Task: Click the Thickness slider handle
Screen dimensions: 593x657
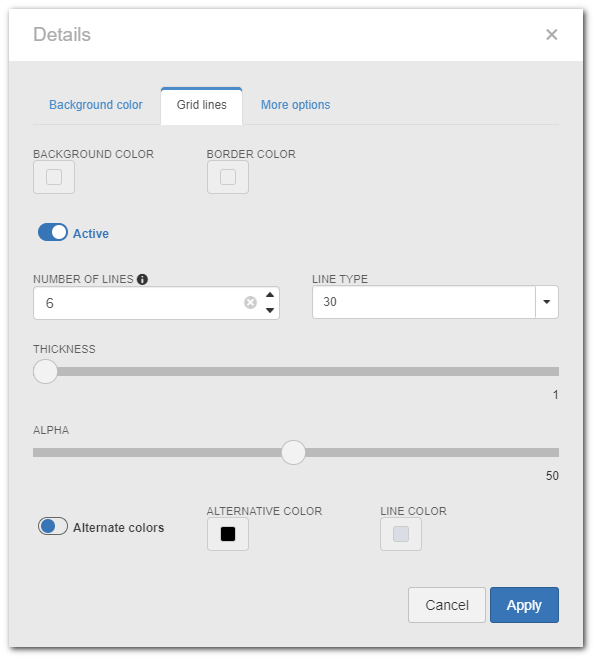Action: (45, 372)
